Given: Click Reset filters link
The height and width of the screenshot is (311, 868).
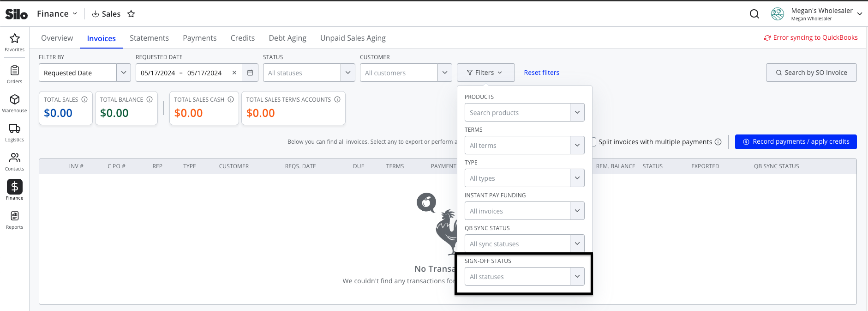Looking at the screenshot, I should point(542,73).
